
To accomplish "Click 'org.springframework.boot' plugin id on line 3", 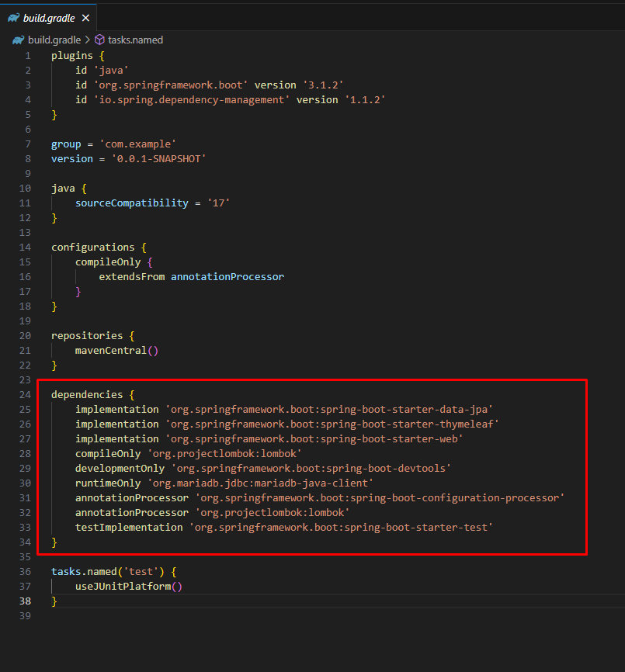I will 171,85.
